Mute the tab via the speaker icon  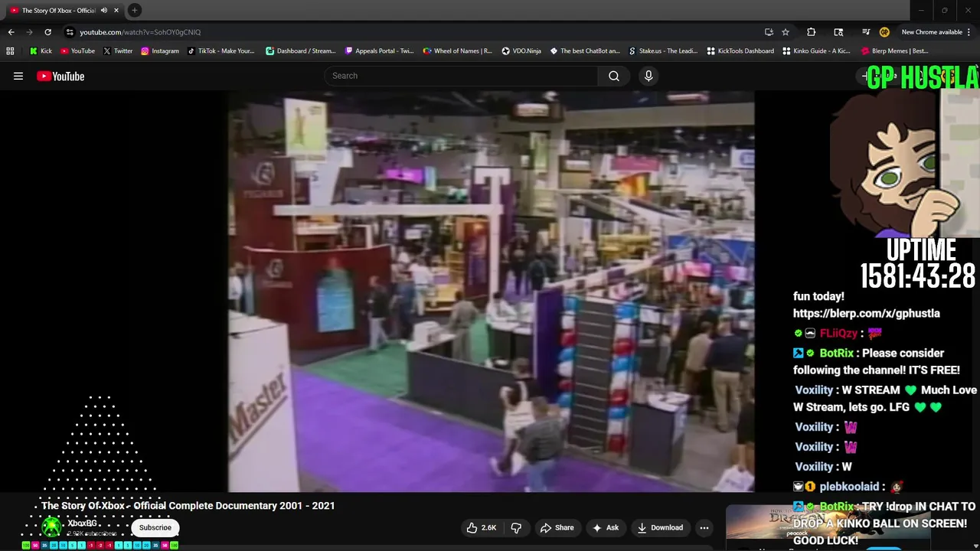point(104,10)
